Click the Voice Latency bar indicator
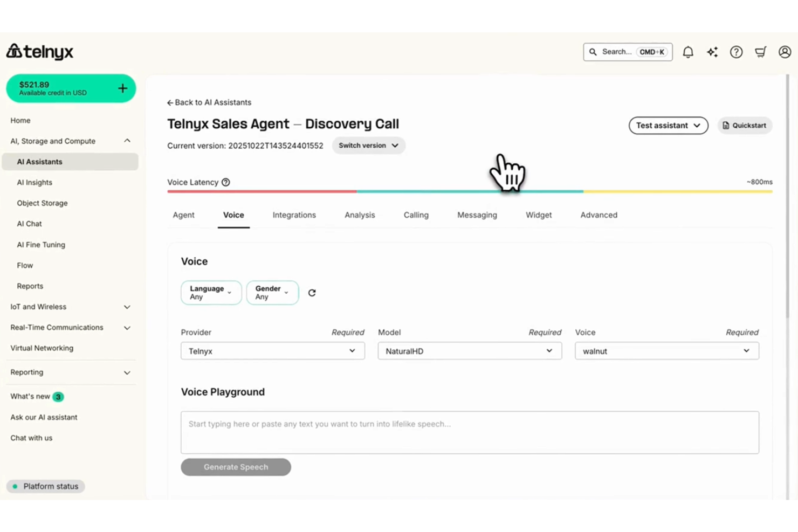Image resolution: width=798 pixels, height=532 pixels. click(469, 191)
